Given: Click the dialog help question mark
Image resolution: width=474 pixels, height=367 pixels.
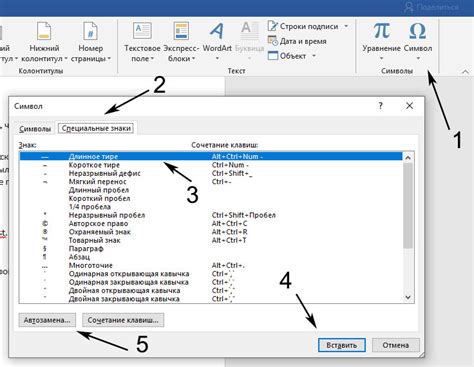Looking at the screenshot, I should pyautogui.click(x=381, y=106).
